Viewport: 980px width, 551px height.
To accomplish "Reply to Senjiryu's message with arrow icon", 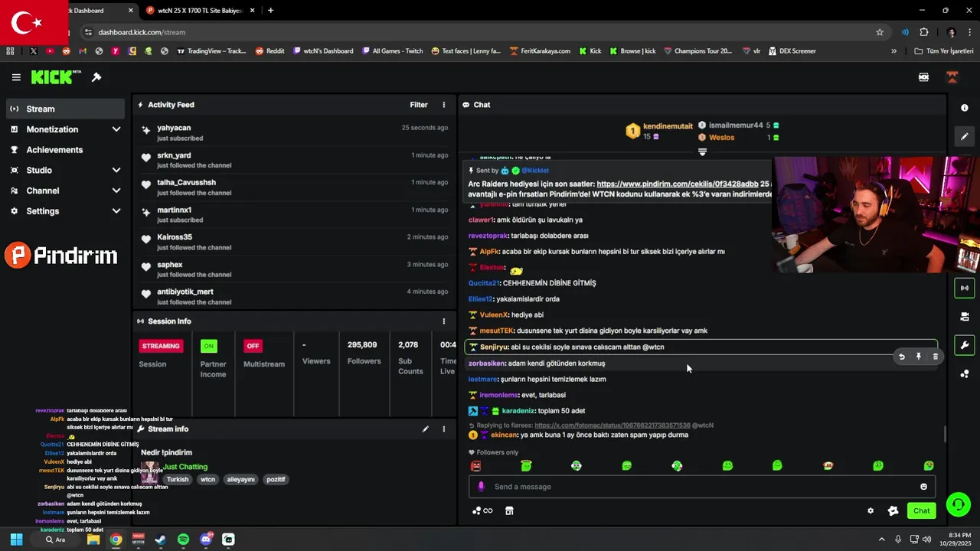I will [x=902, y=357].
